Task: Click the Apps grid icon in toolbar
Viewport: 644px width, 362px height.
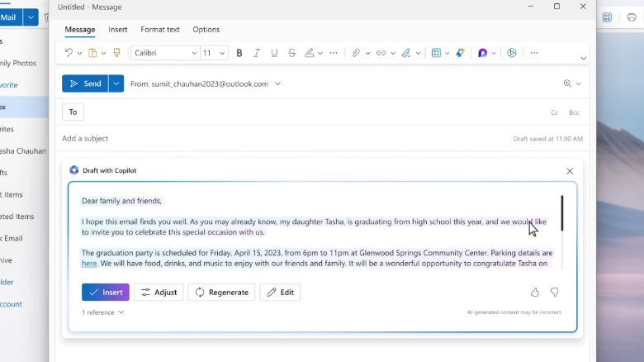Action: [436, 53]
